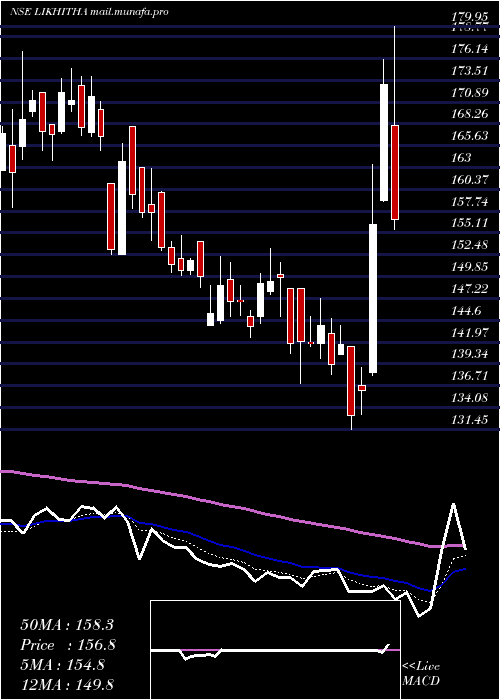Click the 170.89 price axis label
500x700 pixels.
pyautogui.click(x=469, y=93)
